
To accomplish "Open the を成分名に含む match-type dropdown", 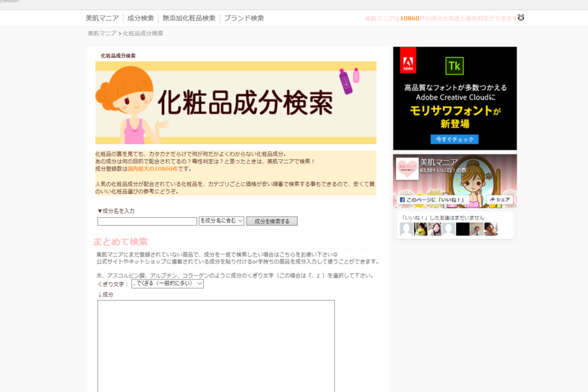I will (222, 221).
